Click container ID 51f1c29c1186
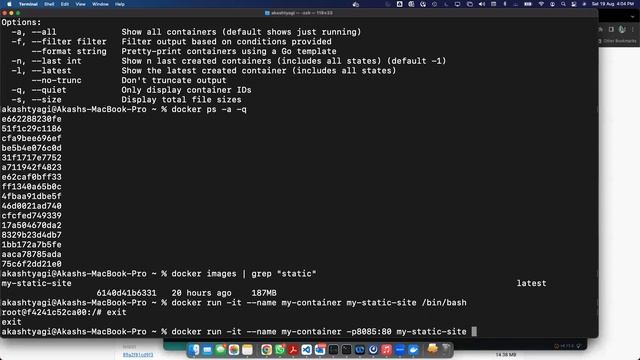640x360 pixels. click(31, 129)
